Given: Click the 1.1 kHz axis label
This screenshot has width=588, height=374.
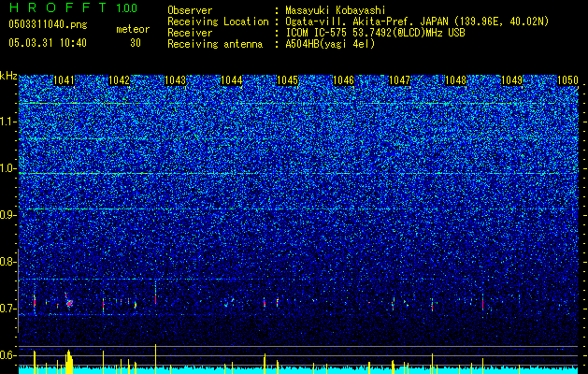Looking at the screenshot, I should click(x=7, y=122).
